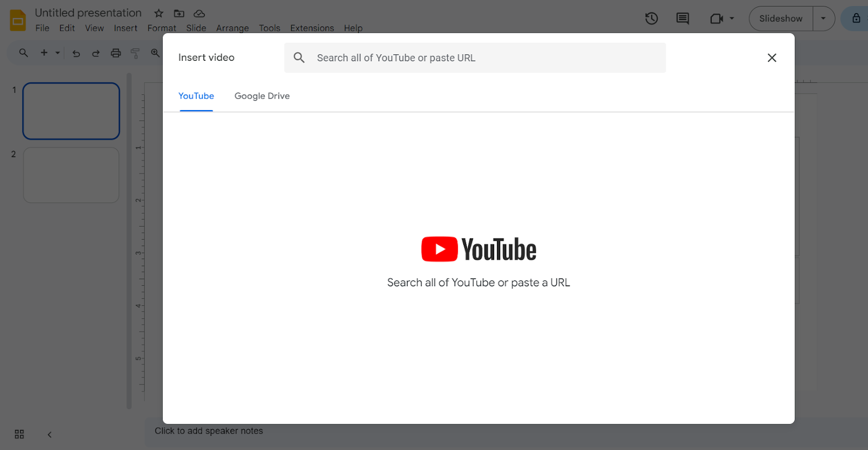
Task: Select slide 1 thumbnail
Action: (71, 111)
